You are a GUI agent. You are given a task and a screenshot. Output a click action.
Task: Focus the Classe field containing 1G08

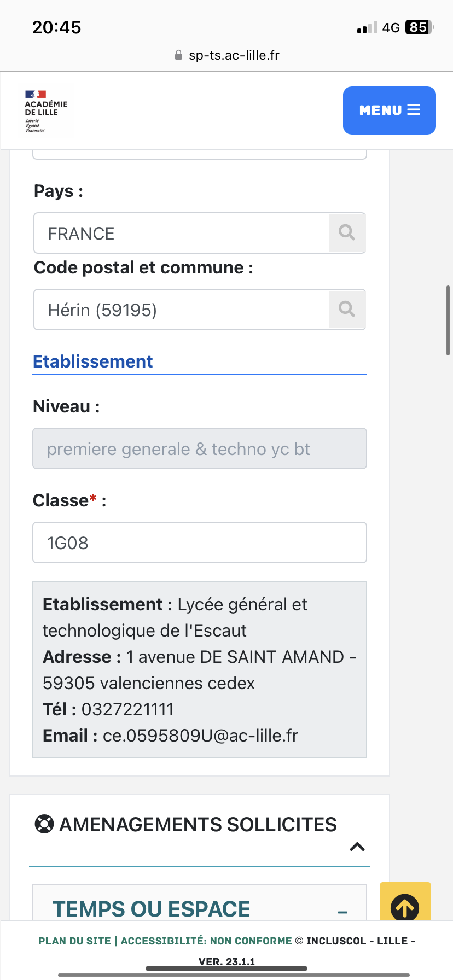coord(200,542)
